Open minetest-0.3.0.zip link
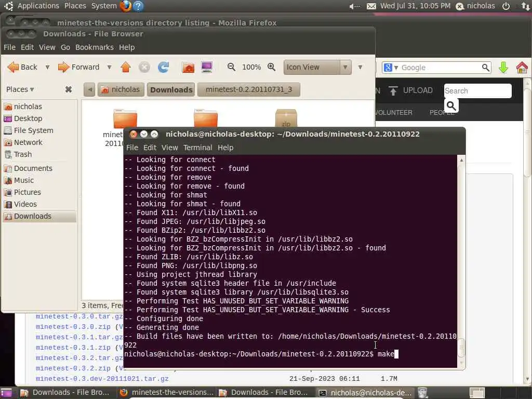Viewport: 532px width, 399px height. 73,327
